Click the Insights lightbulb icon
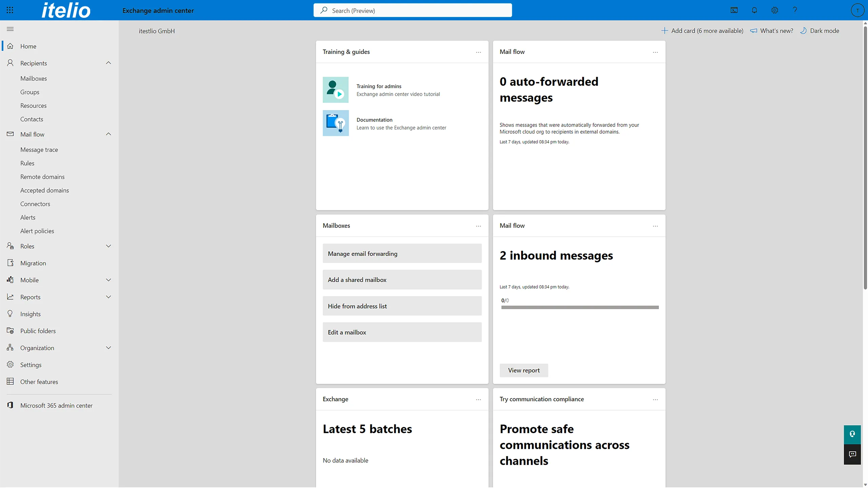Viewport: 868px width, 488px height. click(10, 314)
